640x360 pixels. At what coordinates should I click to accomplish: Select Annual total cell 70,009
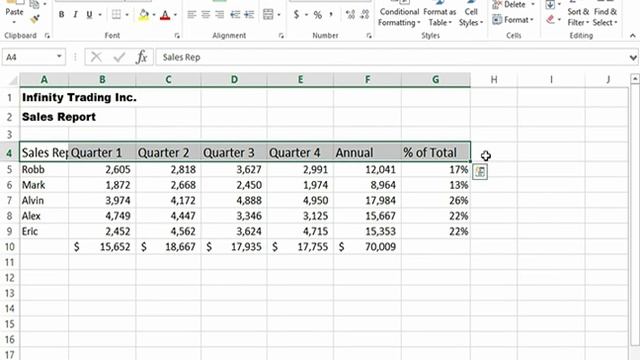367,247
